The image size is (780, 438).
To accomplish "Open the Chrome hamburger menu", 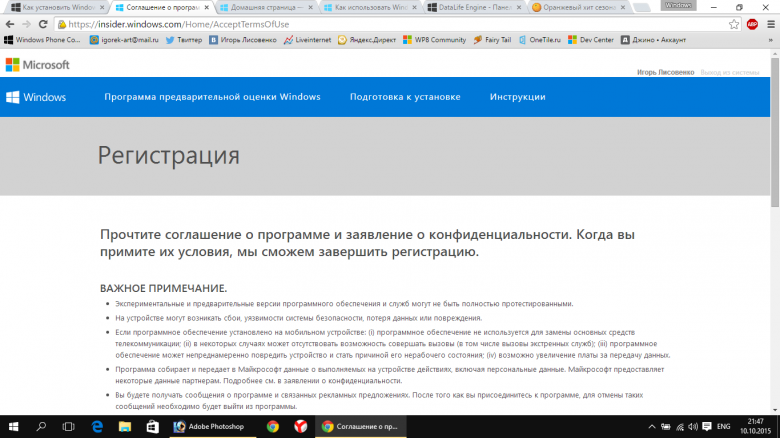I will [771, 24].
